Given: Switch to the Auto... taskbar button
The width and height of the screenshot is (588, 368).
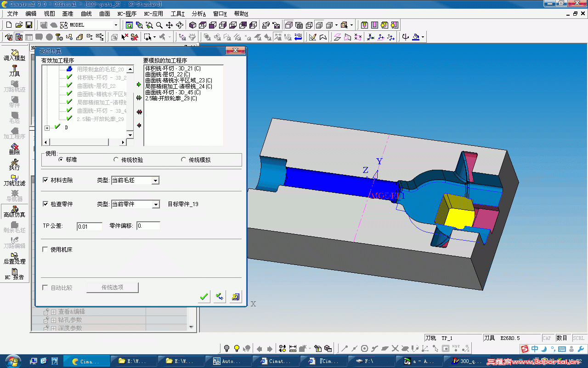Looking at the screenshot, I should (x=229, y=361).
